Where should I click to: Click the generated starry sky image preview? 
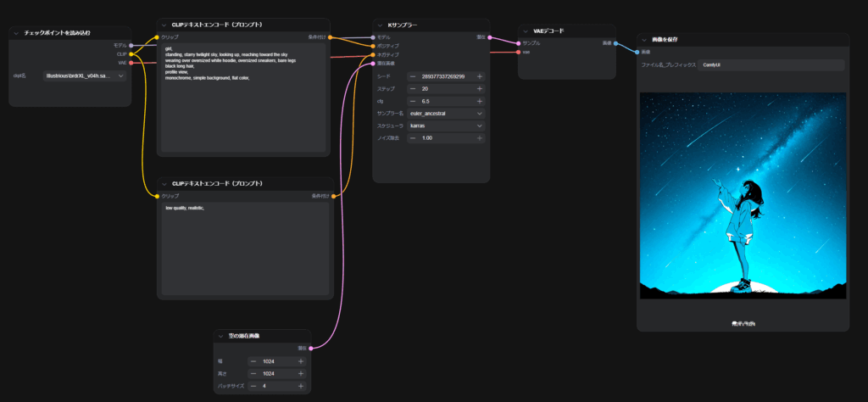coord(743,195)
